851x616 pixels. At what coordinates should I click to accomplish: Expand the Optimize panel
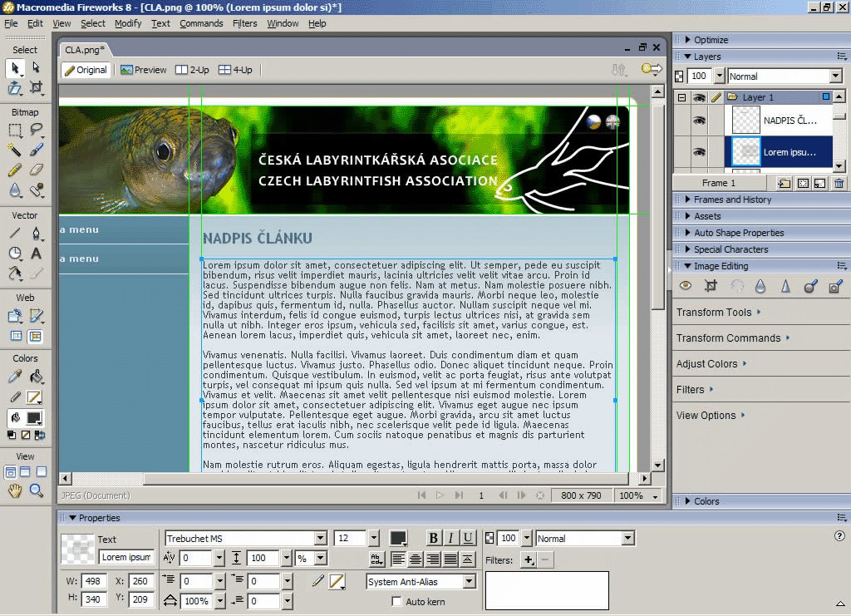[687, 40]
